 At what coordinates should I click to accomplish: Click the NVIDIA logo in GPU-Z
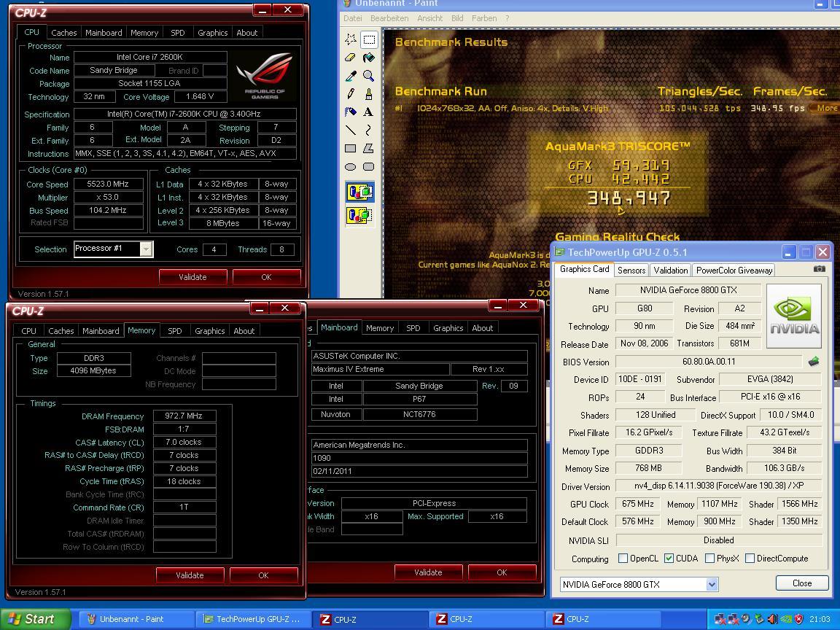click(x=794, y=316)
